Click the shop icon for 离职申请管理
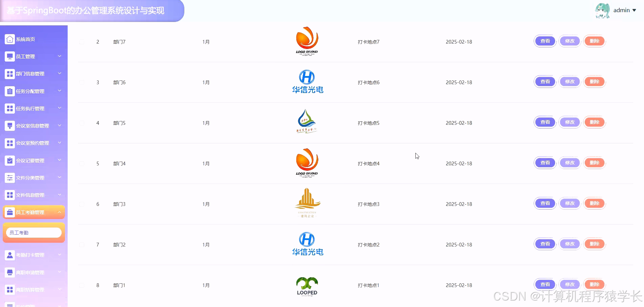The height and width of the screenshot is (307, 644). click(10, 273)
